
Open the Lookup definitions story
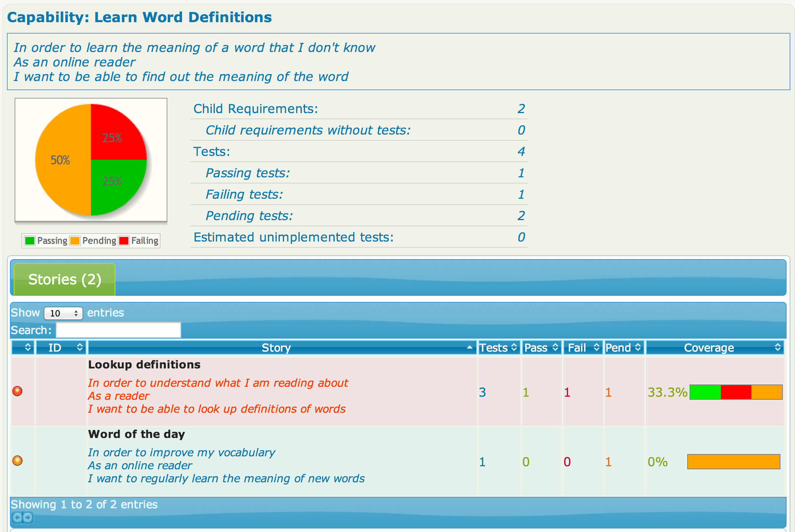pos(144,365)
